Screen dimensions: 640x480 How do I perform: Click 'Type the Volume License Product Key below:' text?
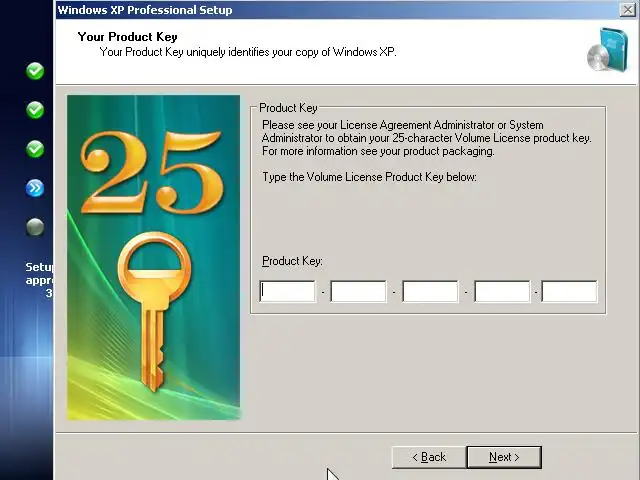(369, 177)
